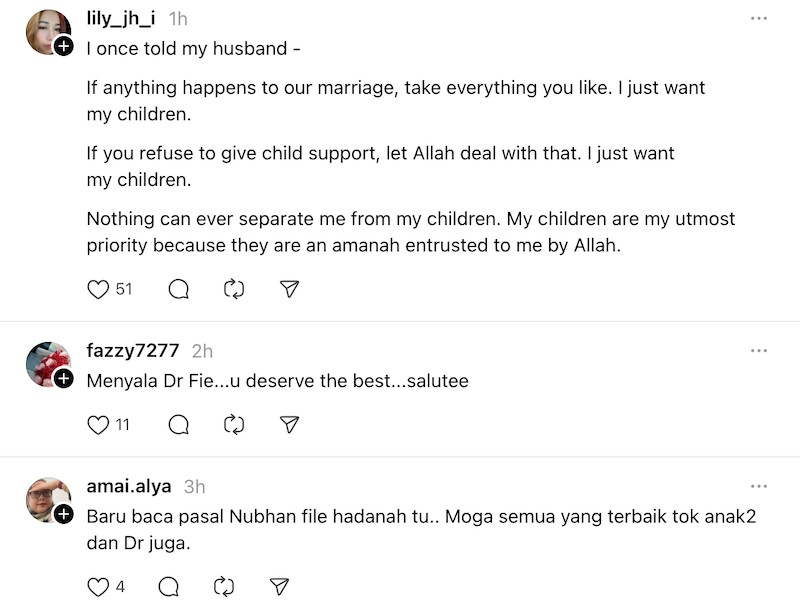Open more options for fazzy7277's comment
The height and width of the screenshot is (613, 800).
coord(759,351)
